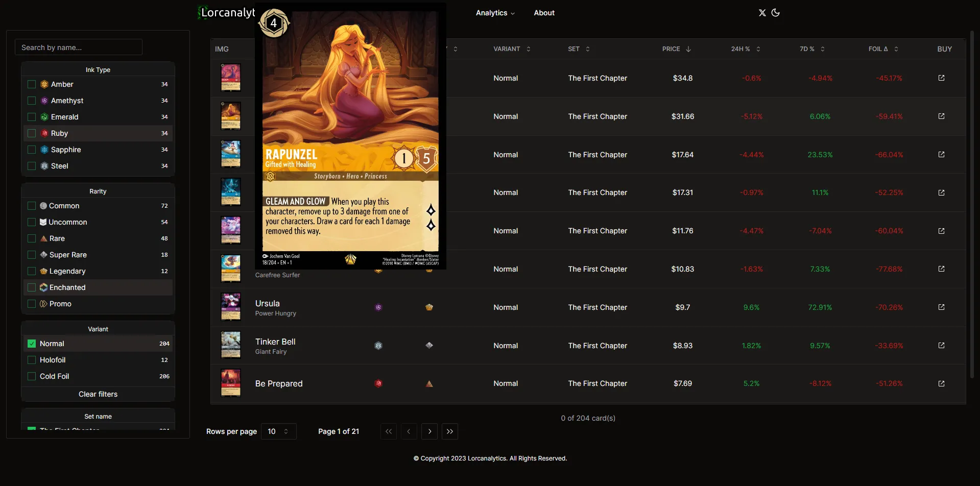Click the Search by name field

pyautogui.click(x=79, y=47)
